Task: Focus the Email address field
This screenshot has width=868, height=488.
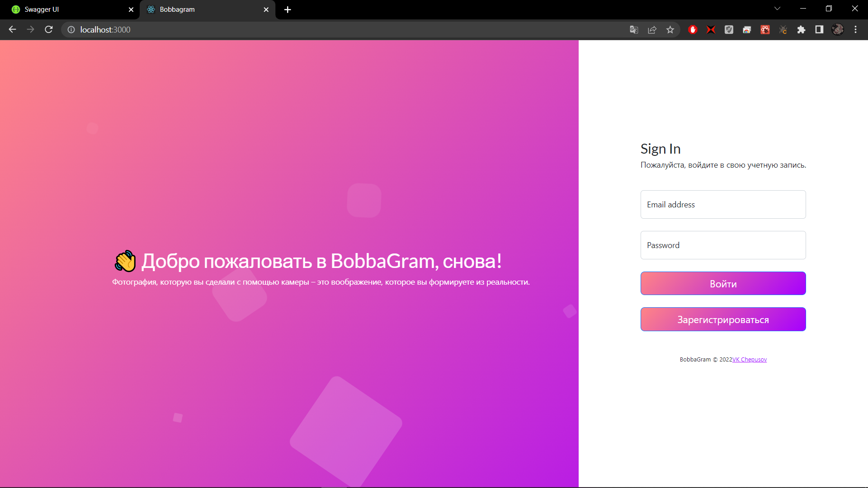Action: (x=723, y=205)
